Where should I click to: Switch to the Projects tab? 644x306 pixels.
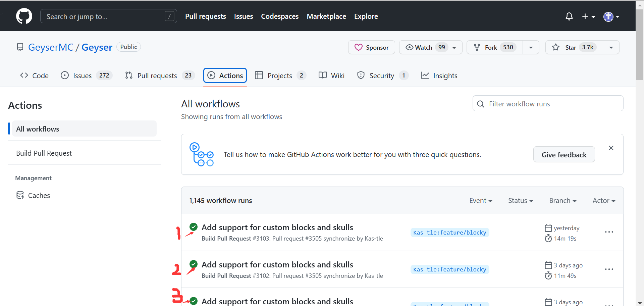tap(280, 75)
